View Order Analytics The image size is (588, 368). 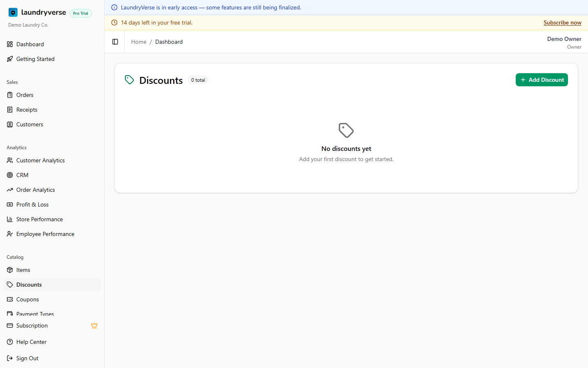tap(52, 190)
